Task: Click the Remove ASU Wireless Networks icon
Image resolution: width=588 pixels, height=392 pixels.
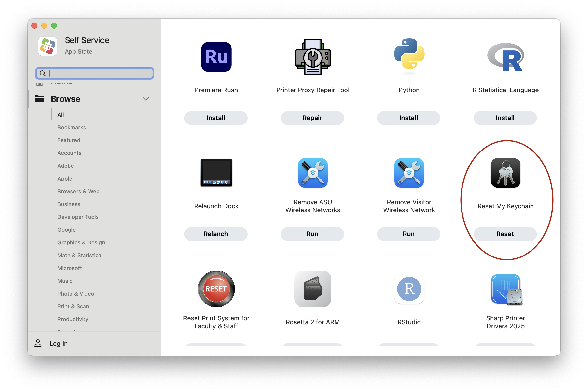Action: [313, 173]
